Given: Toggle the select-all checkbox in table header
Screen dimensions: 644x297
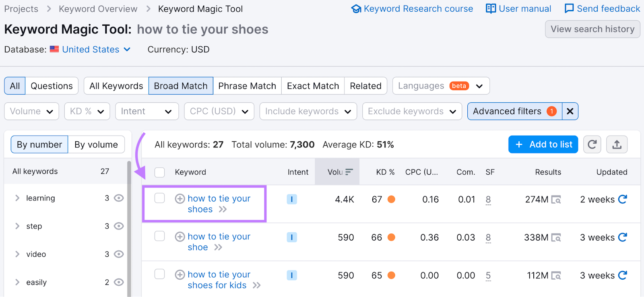Looking at the screenshot, I should tap(160, 172).
